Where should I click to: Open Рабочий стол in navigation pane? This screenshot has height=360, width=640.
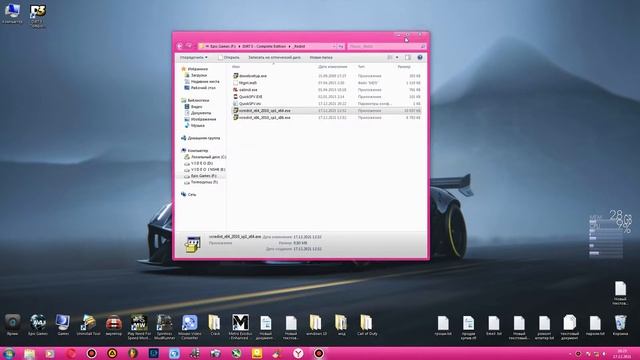(203, 88)
